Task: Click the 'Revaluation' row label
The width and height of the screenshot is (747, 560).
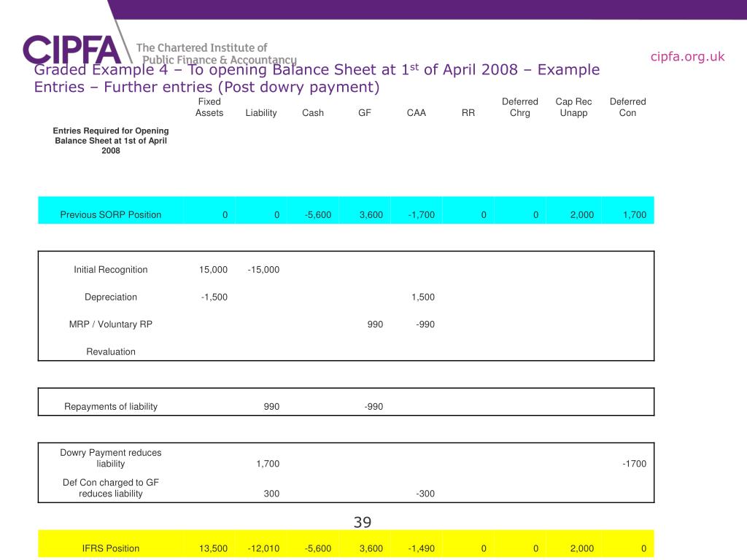Action: tap(111, 352)
